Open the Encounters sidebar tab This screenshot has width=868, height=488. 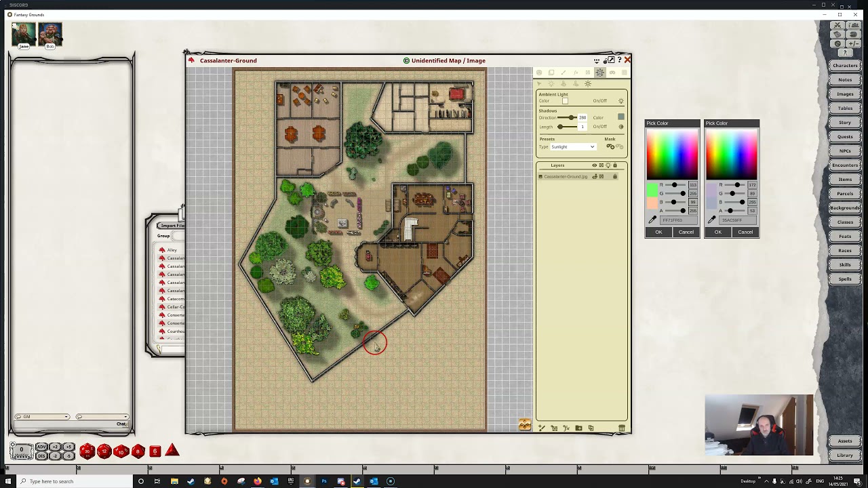[845, 165]
